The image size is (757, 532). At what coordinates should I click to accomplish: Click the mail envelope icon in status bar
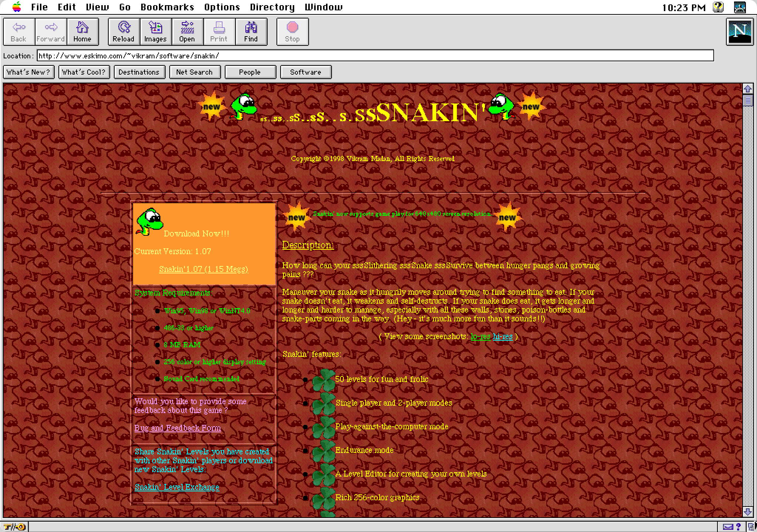[x=728, y=527]
